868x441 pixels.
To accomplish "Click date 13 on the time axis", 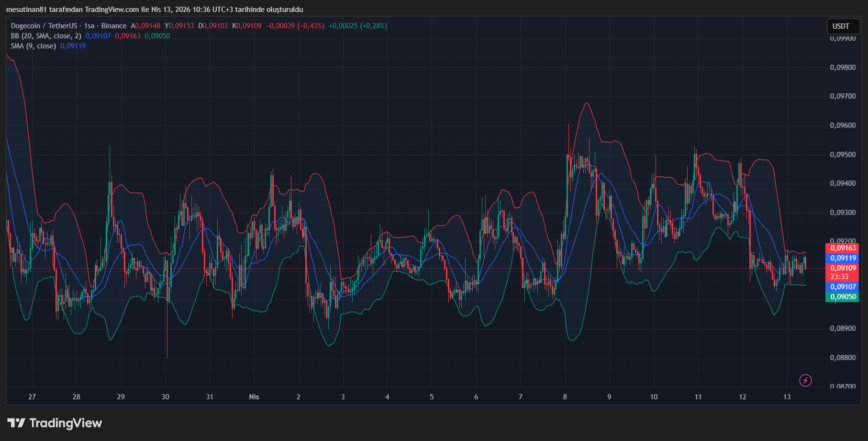I will (787, 397).
